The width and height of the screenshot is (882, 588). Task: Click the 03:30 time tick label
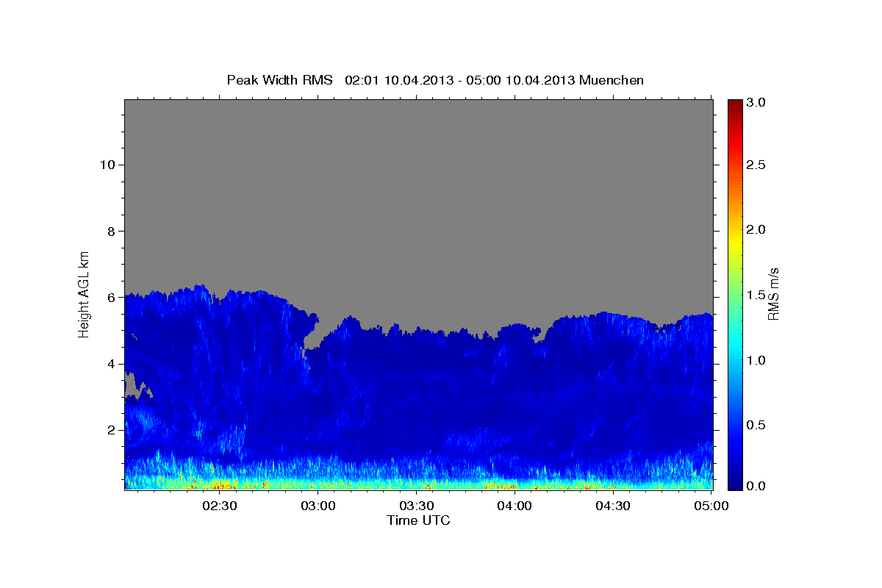416,506
